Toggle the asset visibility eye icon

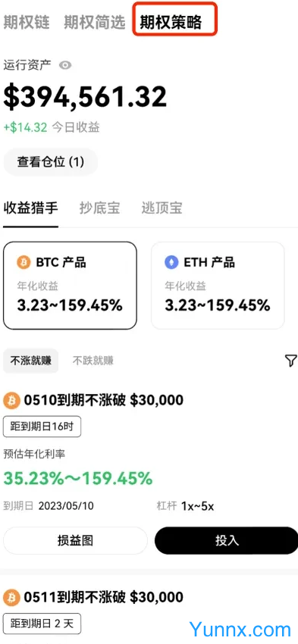[65, 65]
